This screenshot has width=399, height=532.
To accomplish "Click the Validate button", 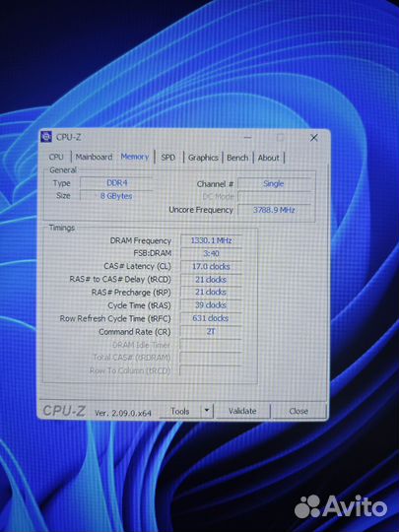I will (x=242, y=411).
